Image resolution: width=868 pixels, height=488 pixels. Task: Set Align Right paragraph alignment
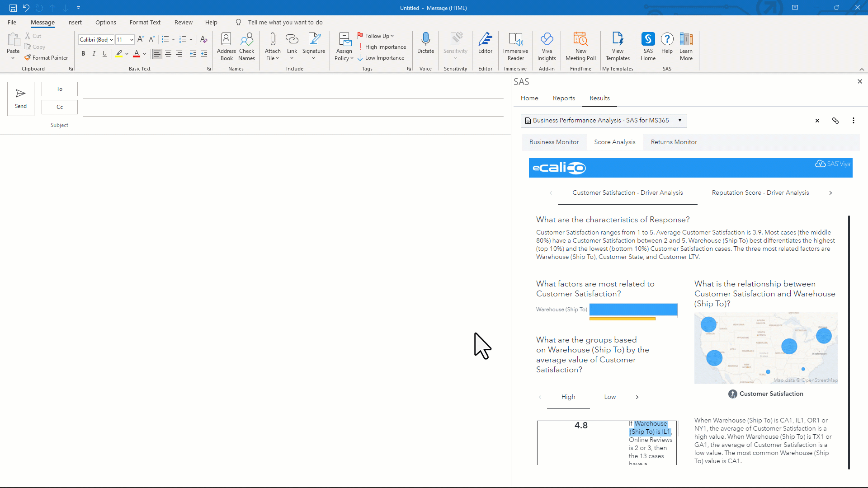[x=179, y=54]
